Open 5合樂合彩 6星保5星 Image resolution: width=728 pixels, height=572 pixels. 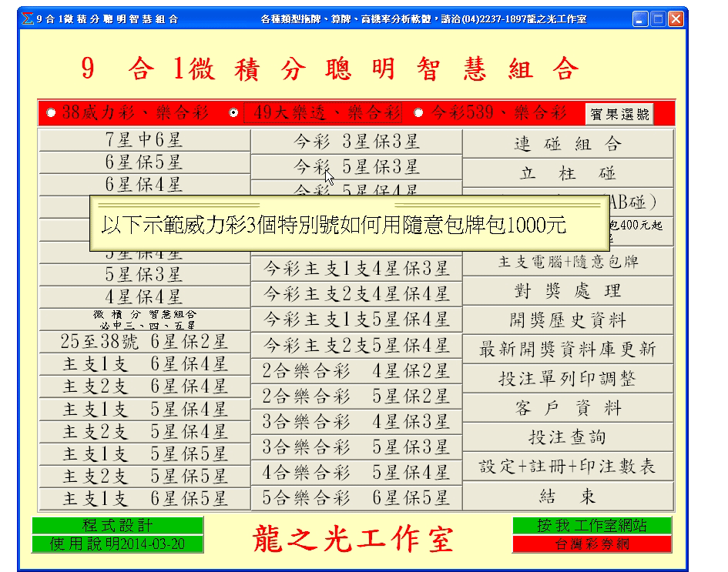(x=357, y=498)
